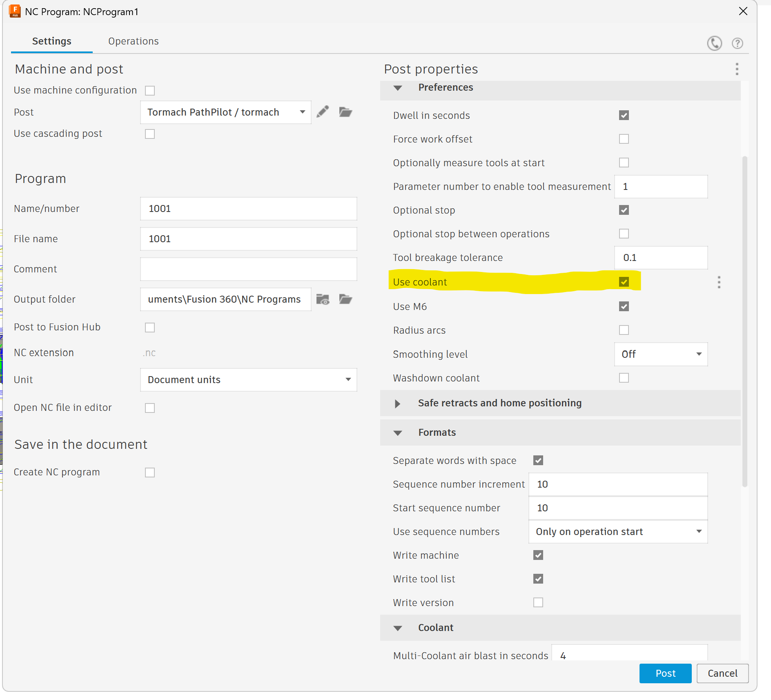The image size is (771, 700).
Task: Switch to the Operations tab
Action: (133, 41)
